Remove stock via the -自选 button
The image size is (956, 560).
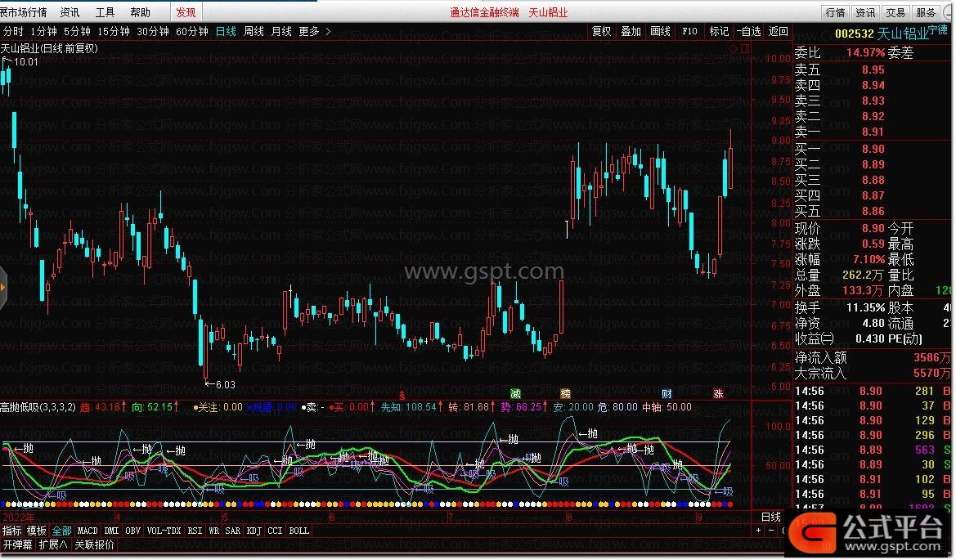click(x=749, y=31)
